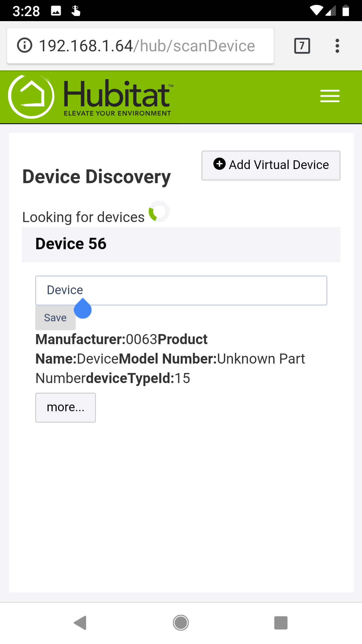This screenshot has height=644, width=362.
Task: Click the Add Virtual Device button
Action: tap(271, 165)
